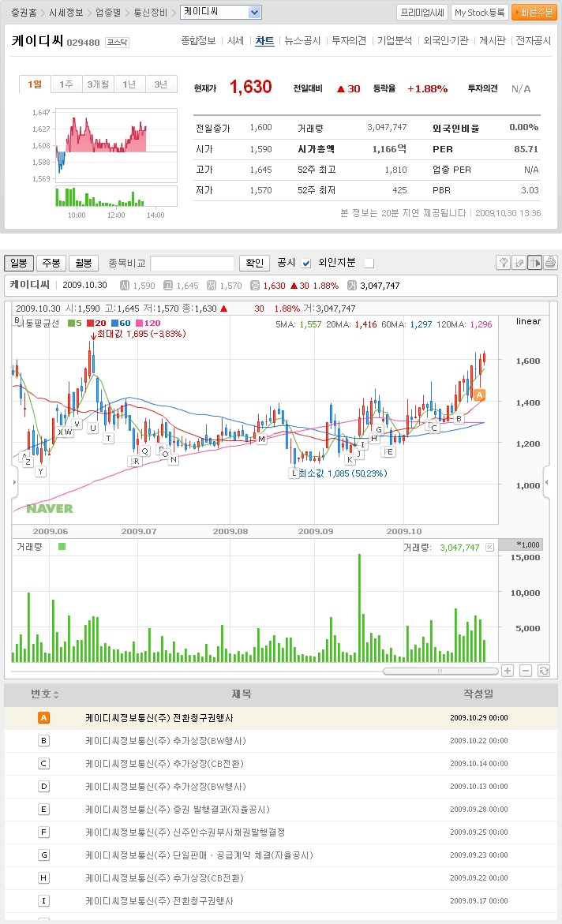Switch to 일봉 daily candle view
The width and height of the screenshot is (562, 924).
19,263
